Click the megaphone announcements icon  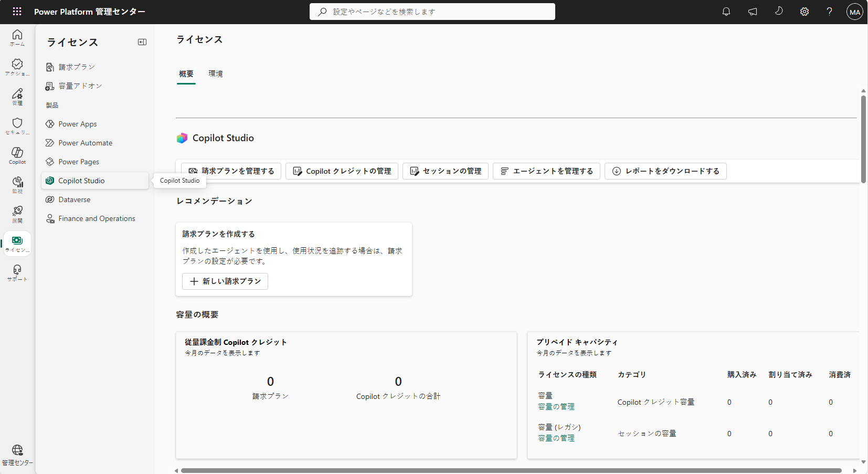[x=753, y=12]
